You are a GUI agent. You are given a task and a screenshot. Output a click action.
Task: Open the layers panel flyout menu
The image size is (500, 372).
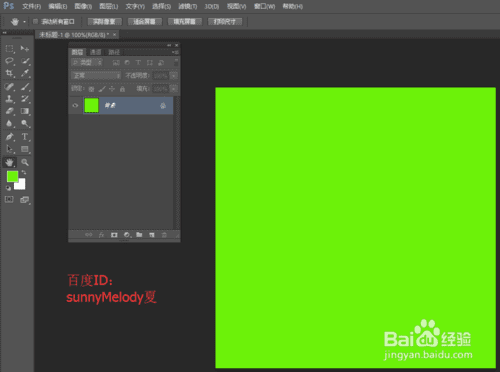[x=175, y=52]
